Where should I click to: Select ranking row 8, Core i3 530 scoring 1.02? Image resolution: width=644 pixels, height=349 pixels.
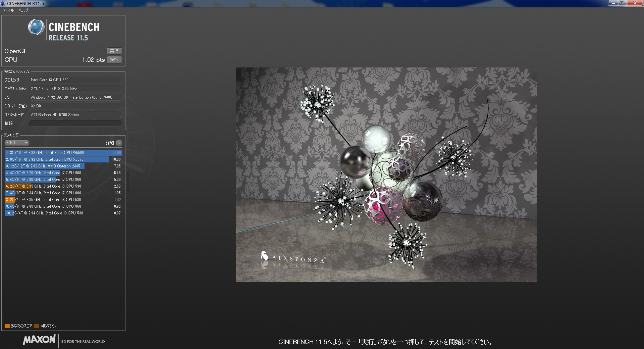click(63, 200)
